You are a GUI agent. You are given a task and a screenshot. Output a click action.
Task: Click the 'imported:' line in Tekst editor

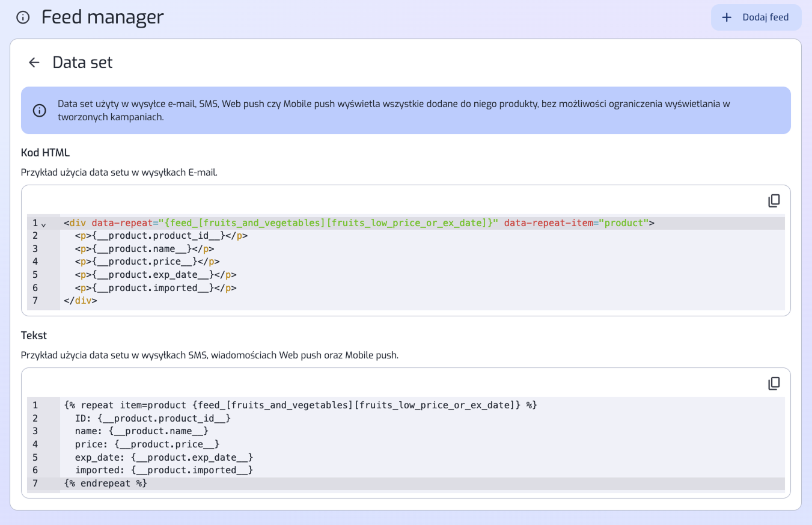(x=163, y=470)
